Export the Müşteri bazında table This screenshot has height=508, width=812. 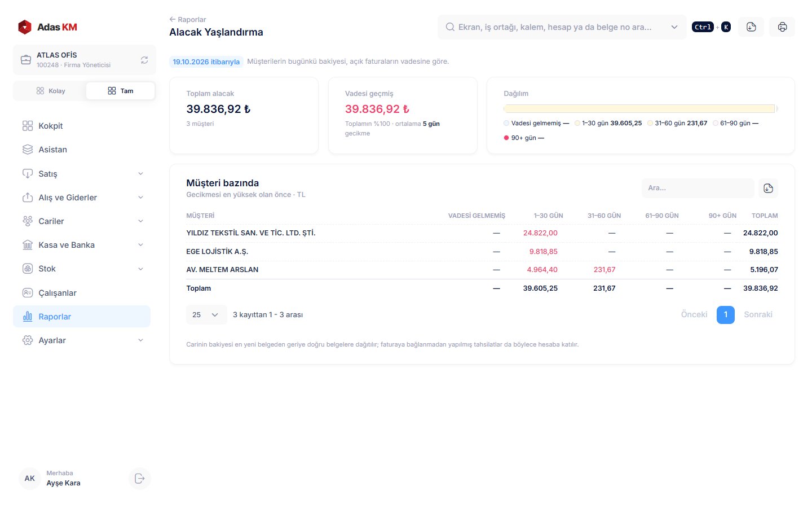768,189
